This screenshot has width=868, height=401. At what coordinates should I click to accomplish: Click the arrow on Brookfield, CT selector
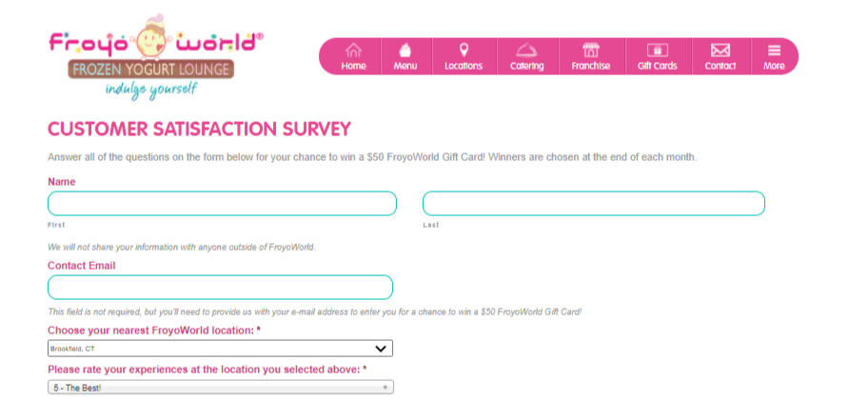(381, 349)
